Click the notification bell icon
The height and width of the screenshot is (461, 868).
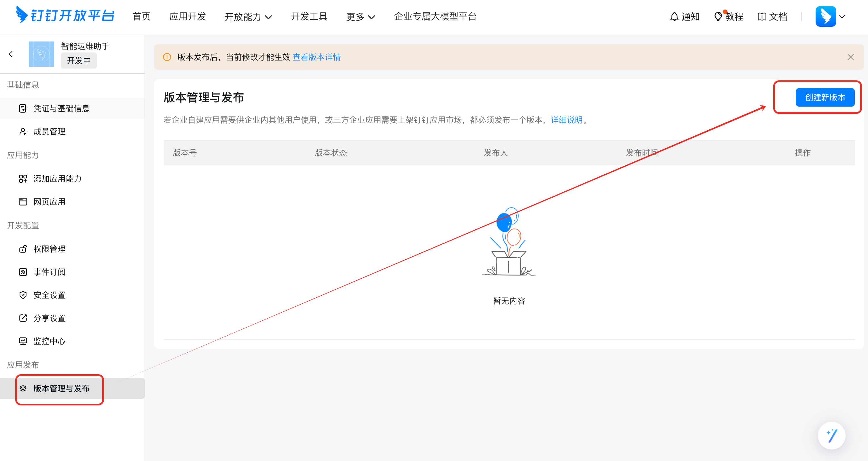674,16
